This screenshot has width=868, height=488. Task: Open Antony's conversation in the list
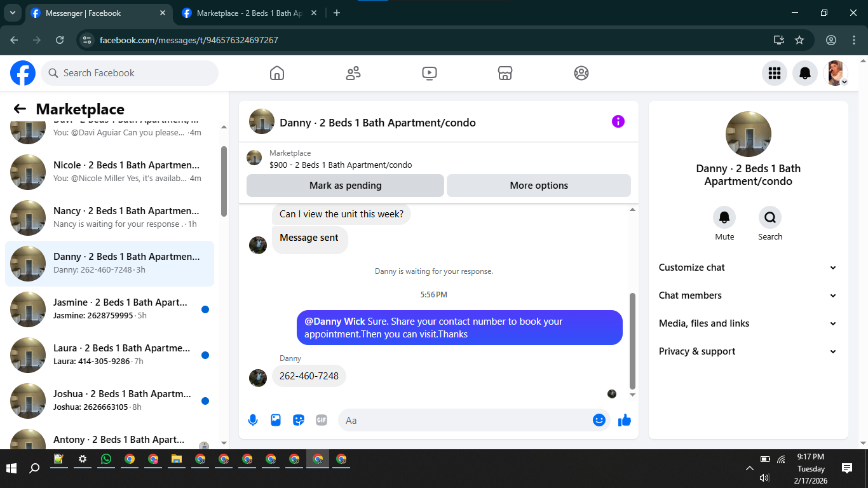tap(109, 436)
